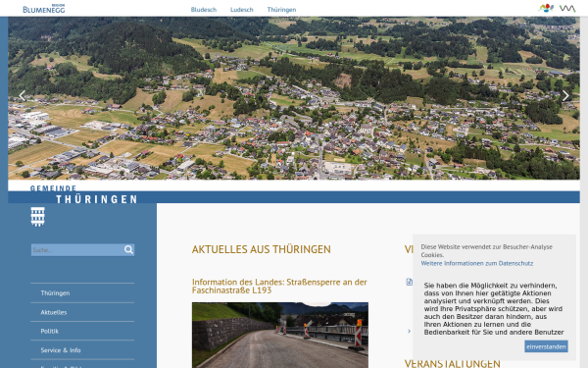Click the Gemeinde Thüringen title banner
Image resolution: width=588 pixels, height=368 pixels.
[x=84, y=194]
